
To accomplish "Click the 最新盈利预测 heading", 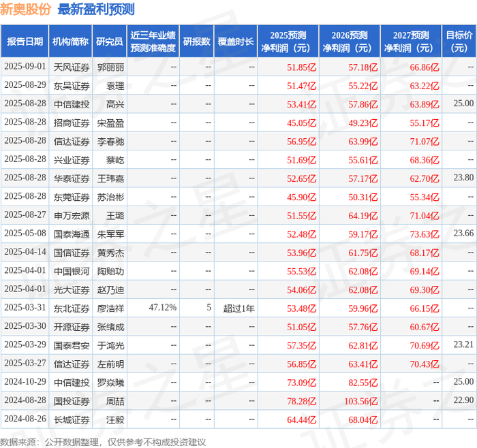I will click(96, 9).
